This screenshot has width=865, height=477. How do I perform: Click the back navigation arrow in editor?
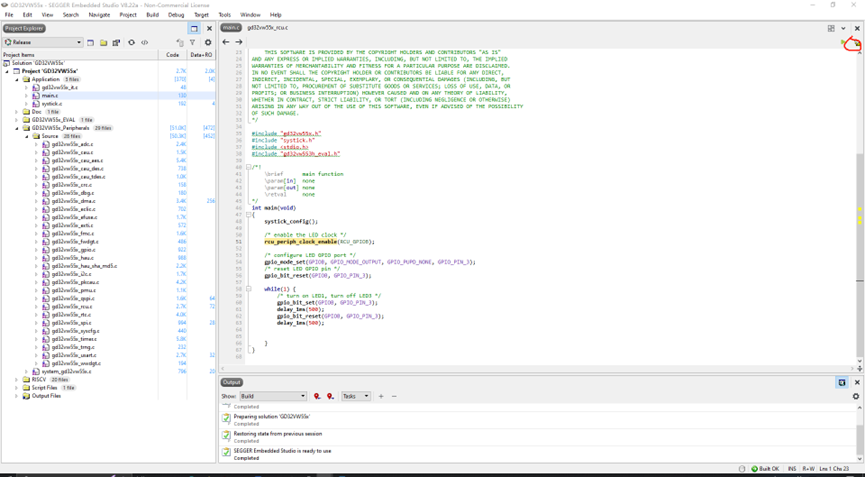pos(226,42)
